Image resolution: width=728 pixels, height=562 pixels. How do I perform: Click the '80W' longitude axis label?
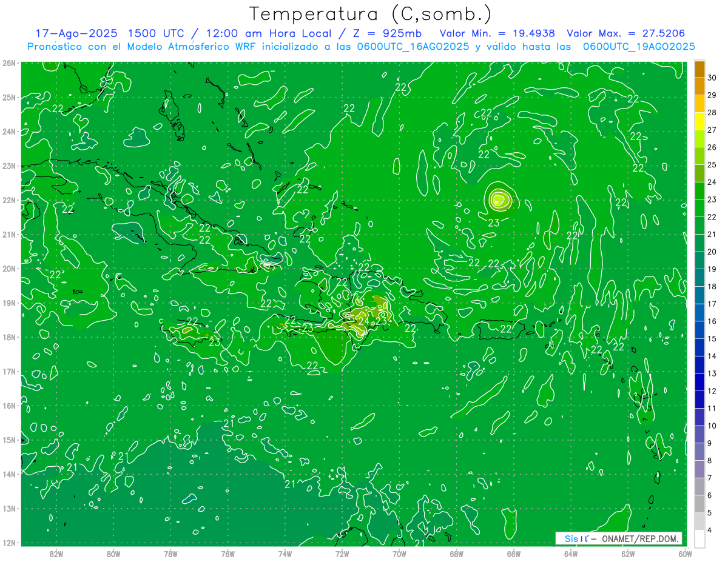click(113, 553)
